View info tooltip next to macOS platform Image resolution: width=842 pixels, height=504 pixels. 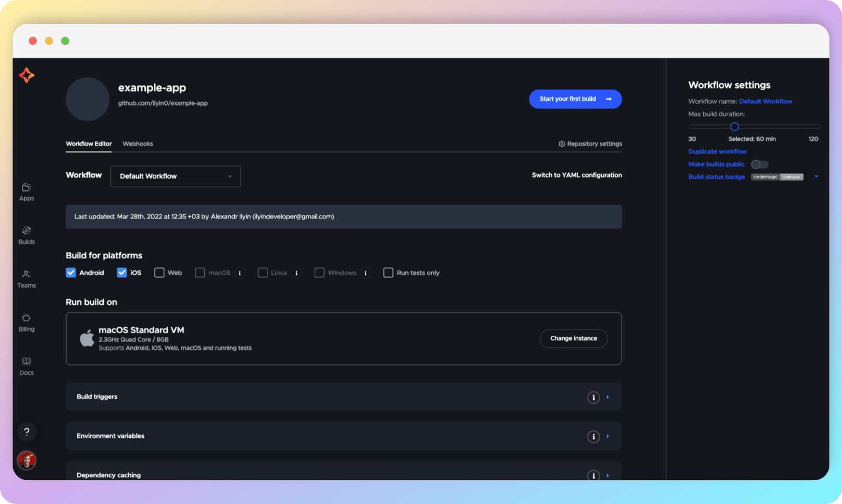240,272
